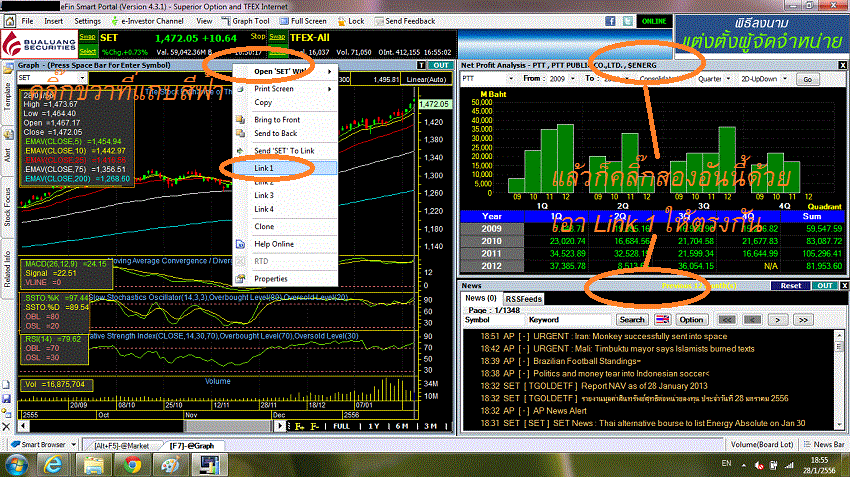Toggle the Linear(Auto) scale mode

(x=427, y=79)
